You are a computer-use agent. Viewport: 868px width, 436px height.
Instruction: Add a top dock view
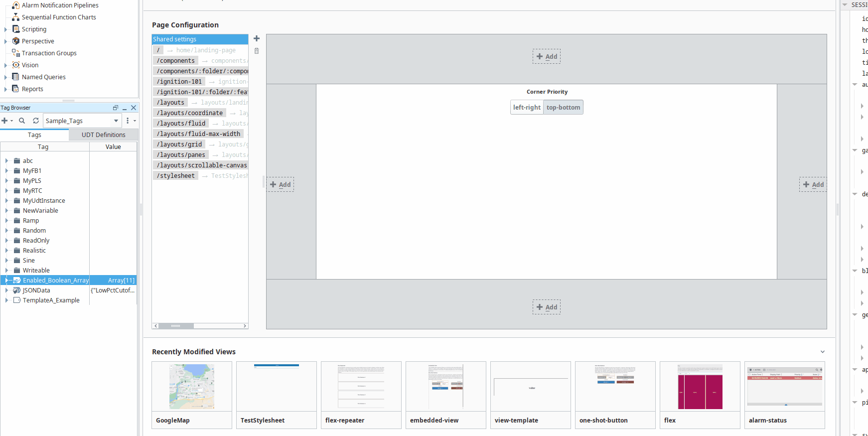click(x=547, y=56)
